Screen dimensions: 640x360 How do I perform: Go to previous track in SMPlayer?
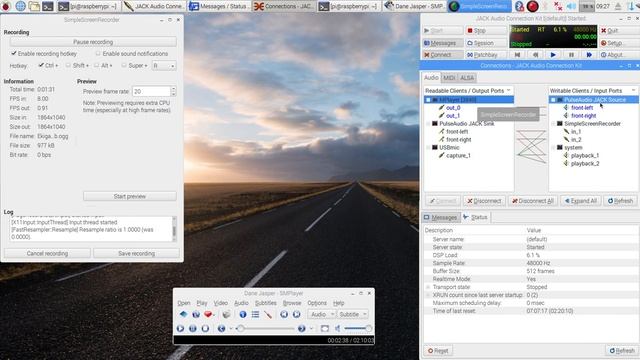coord(284,314)
